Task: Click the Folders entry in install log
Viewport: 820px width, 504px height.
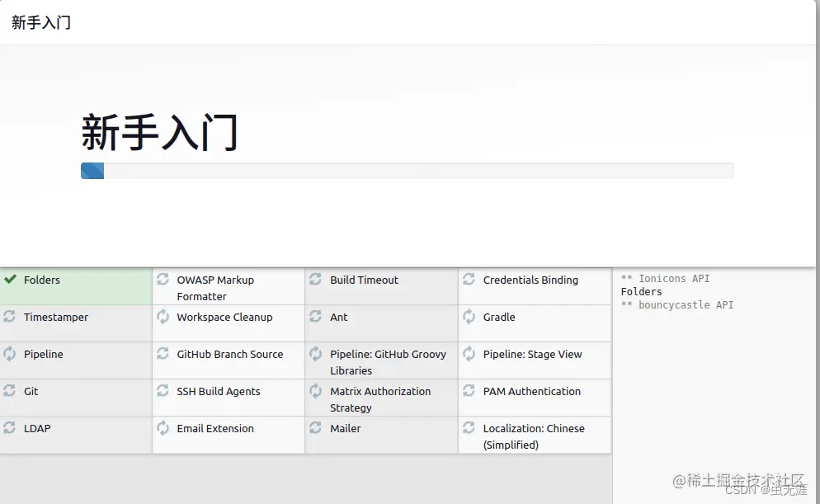Action: pos(641,292)
